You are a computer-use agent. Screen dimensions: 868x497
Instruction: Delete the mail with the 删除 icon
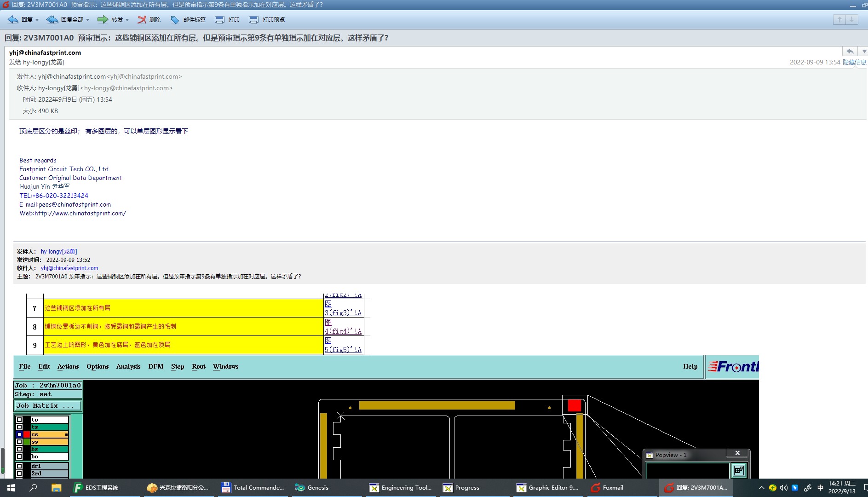(x=142, y=20)
